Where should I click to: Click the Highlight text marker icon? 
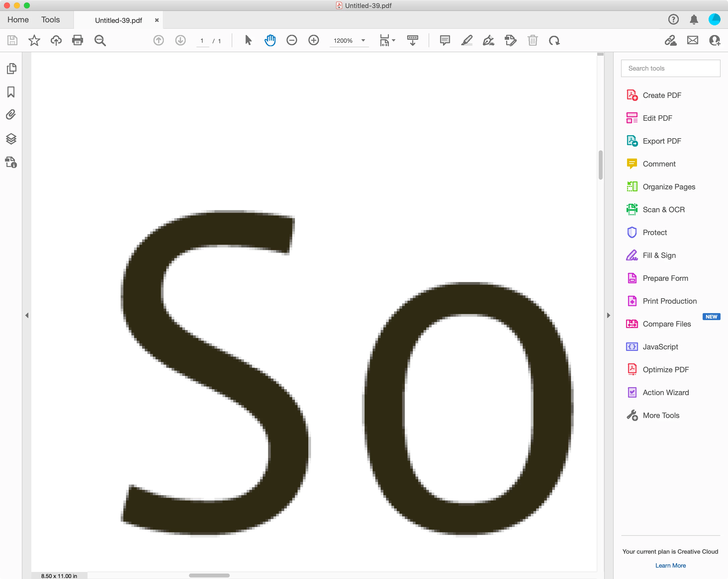click(467, 41)
